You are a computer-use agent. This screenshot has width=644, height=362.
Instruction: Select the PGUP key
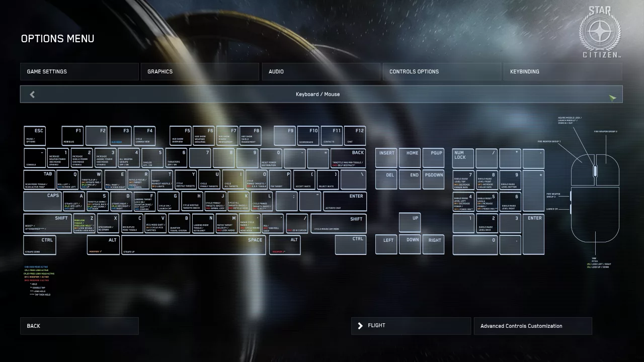[x=434, y=158]
